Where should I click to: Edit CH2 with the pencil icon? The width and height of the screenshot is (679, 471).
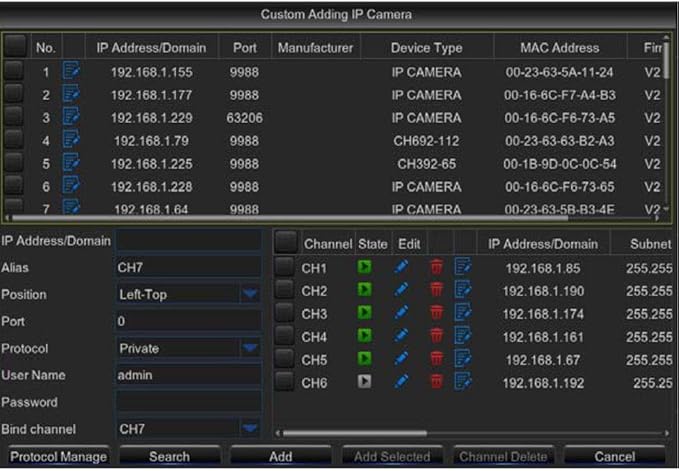401,290
